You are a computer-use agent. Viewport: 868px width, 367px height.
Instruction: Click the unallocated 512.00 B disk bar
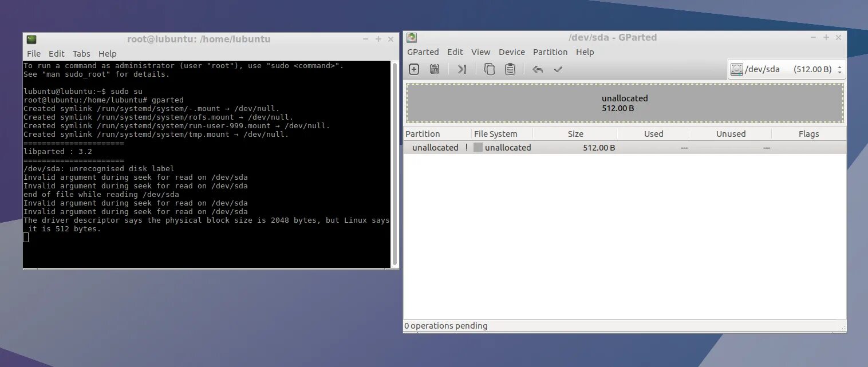pyautogui.click(x=624, y=104)
